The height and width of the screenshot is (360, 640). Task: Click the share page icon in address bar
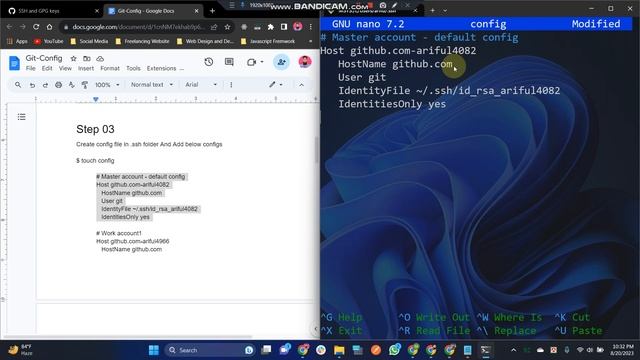pyautogui.click(x=214, y=27)
